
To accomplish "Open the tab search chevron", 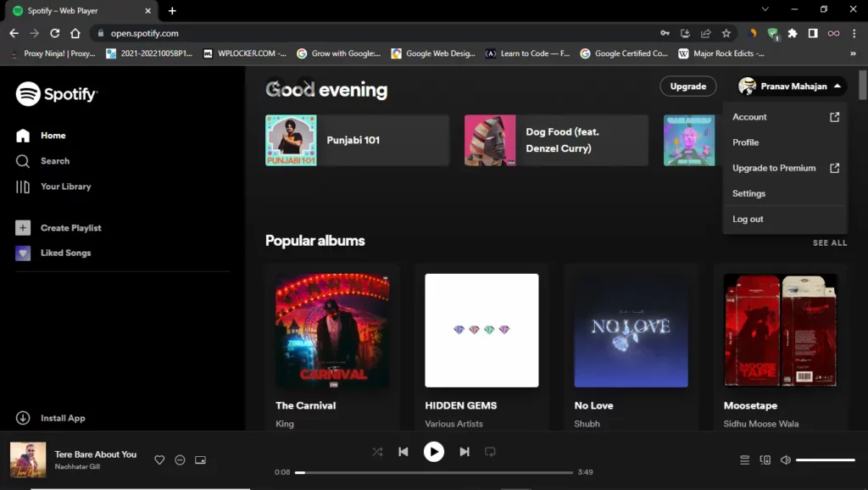I will (765, 8).
